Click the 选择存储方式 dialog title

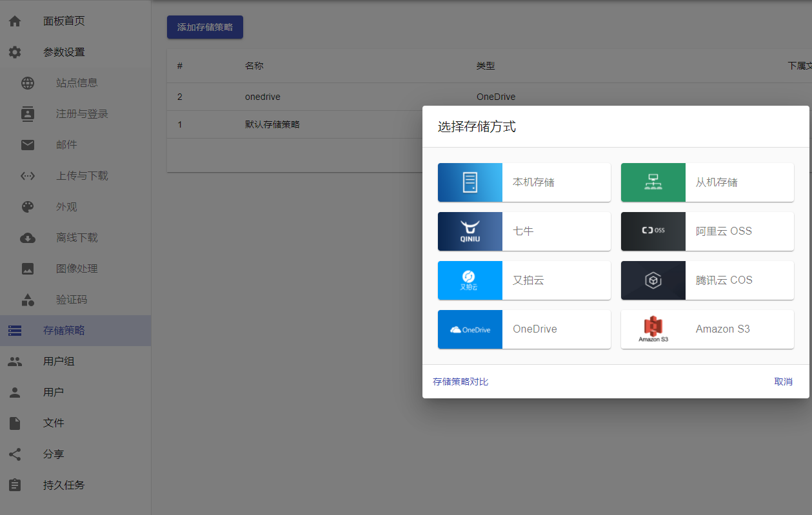click(477, 126)
